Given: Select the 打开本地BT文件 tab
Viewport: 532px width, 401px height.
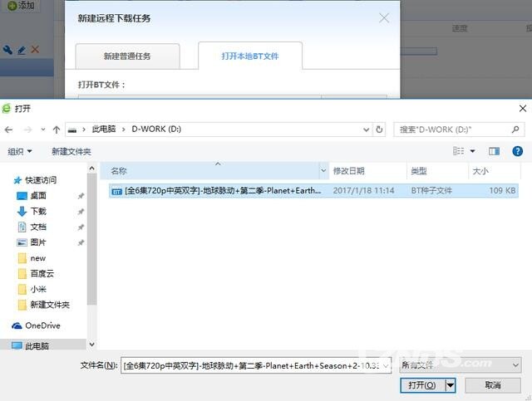Looking at the screenshot, I should [x=249, y=56].
